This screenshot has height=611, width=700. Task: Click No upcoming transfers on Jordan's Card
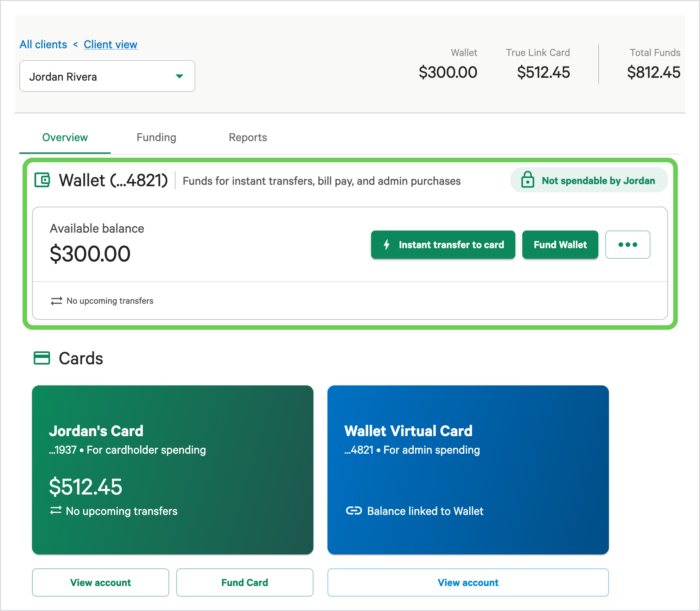click(x=122, y=511)
